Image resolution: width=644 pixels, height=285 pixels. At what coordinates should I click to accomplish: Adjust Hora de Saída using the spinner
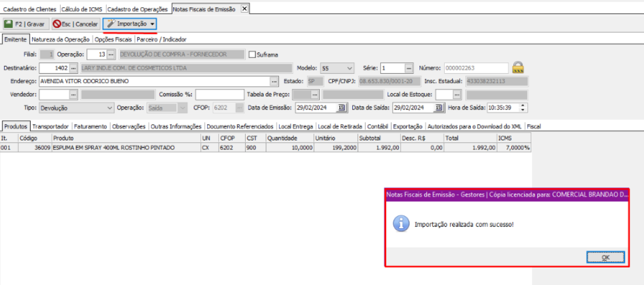coord(523,108)
